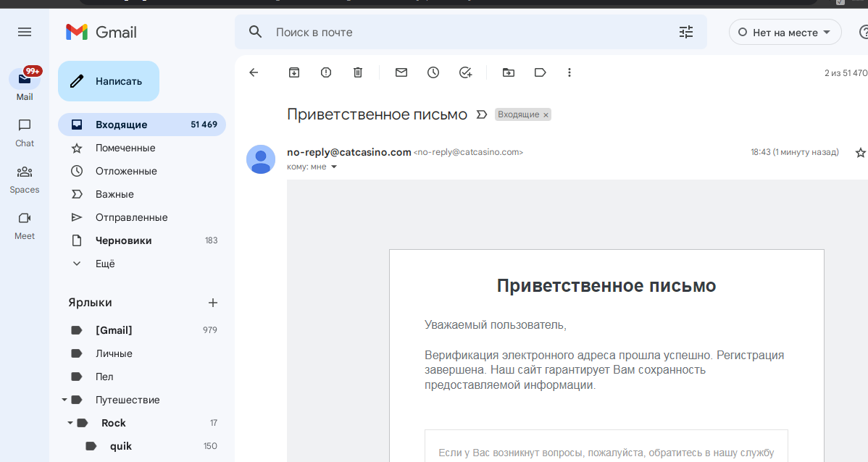
Task: Open the Нет на месте status dropdown
Action: 785,32
